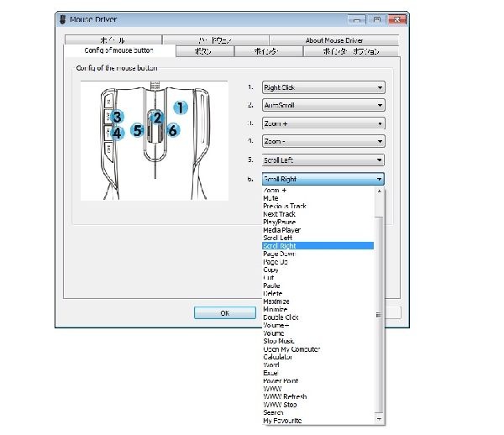The width and height of the screenshot is (504, 435).
Task: Click side button marker 4 on the mouse diagram
Action: click(x=118, y=133)
